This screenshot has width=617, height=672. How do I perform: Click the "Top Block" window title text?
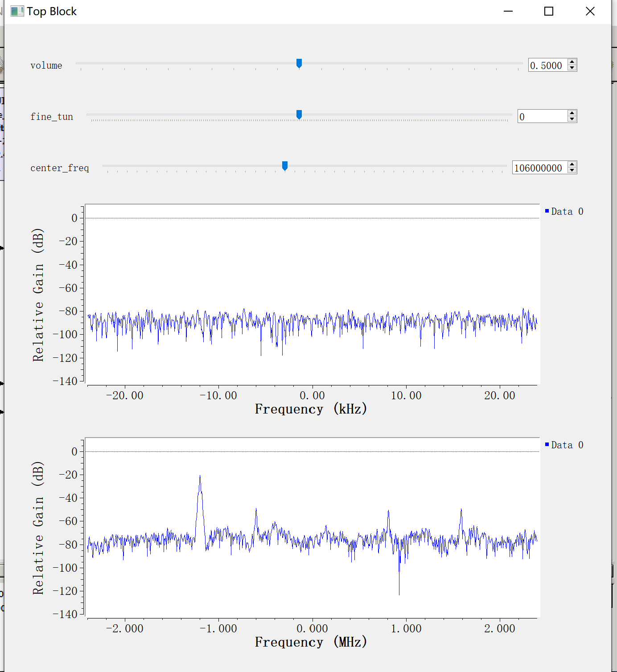click(52, 11)
